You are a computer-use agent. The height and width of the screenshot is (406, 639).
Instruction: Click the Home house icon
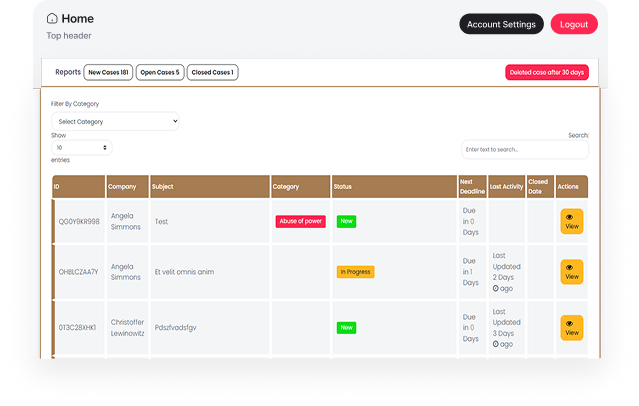point(52,19)
